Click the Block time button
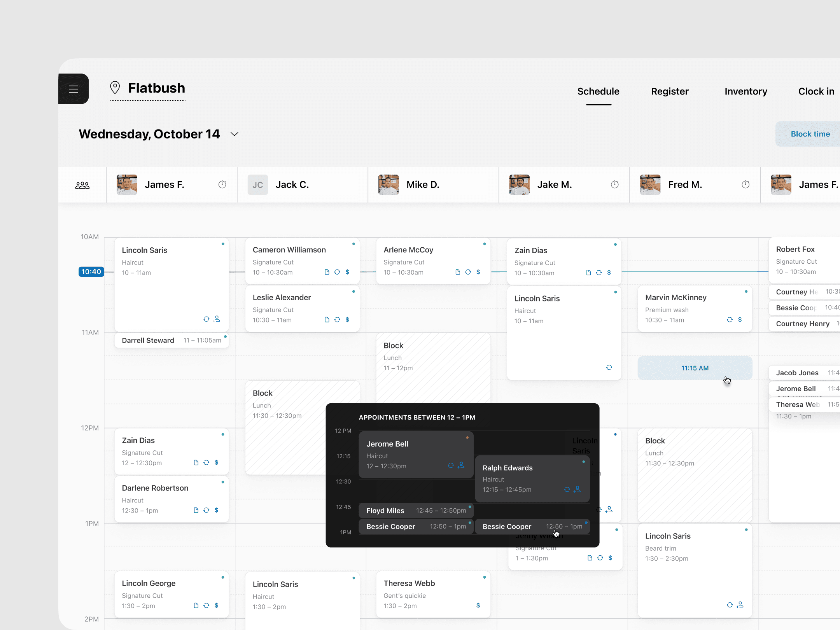 coord(810,134)
